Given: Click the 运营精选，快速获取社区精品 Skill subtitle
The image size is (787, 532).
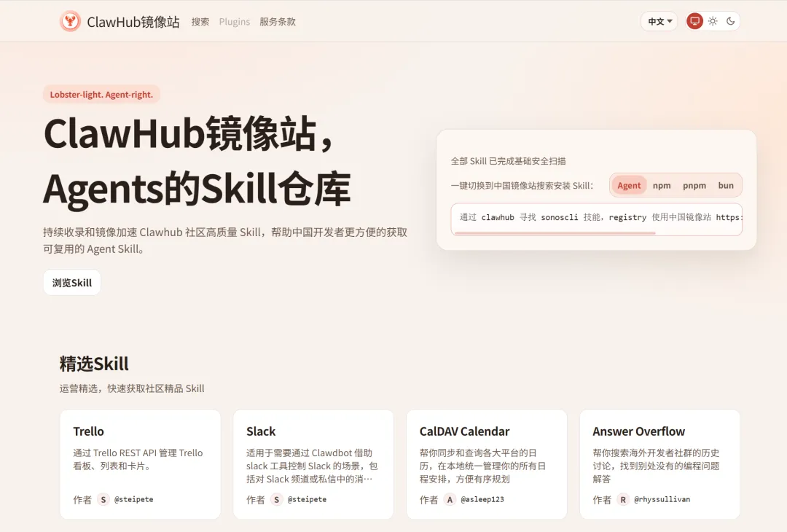Looking at the screenshot, I should (x=132, y=388).
